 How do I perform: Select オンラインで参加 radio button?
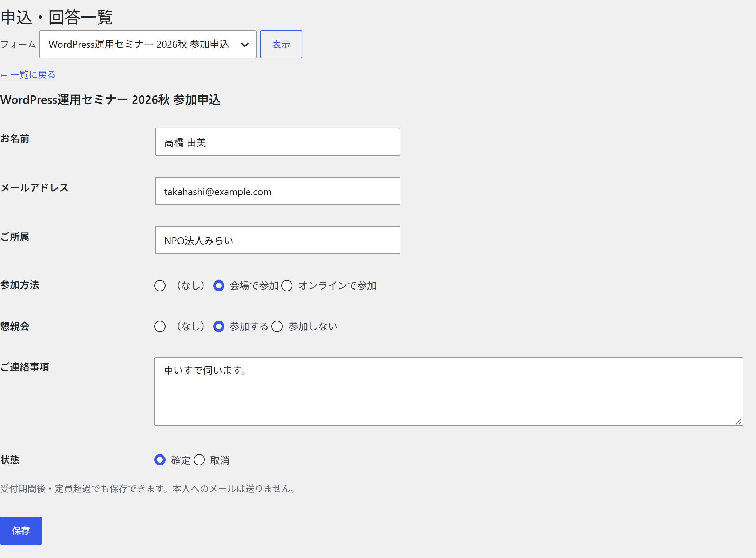(x=287, y=286)
